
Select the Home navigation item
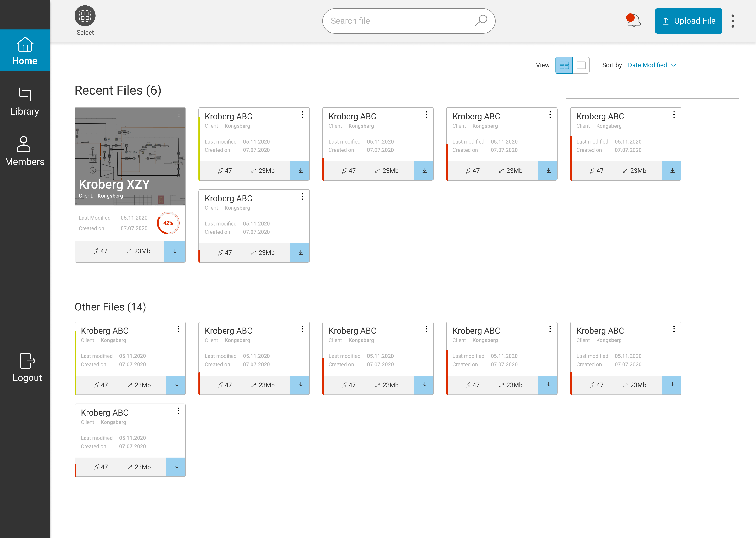(x=25, y=51)
